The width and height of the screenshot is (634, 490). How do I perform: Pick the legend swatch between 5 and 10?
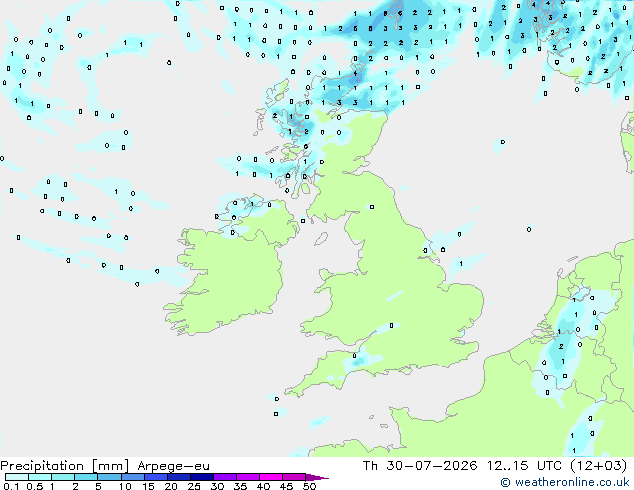point(109,477)
